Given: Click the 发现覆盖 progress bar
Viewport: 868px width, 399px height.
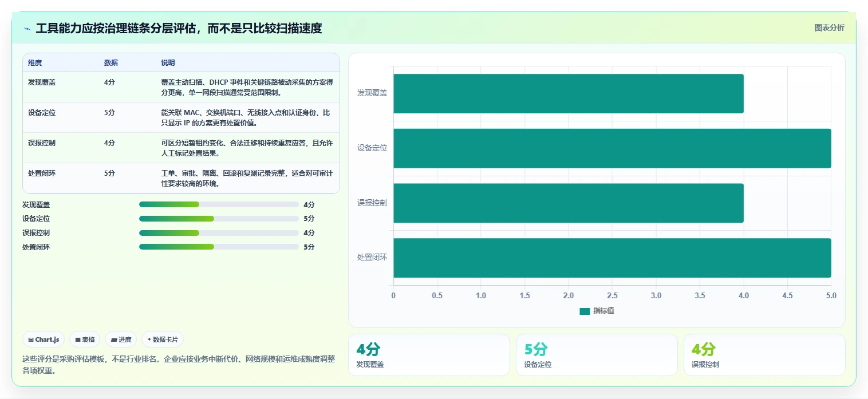Looking at the screenshot, I should tap(219, 204).
